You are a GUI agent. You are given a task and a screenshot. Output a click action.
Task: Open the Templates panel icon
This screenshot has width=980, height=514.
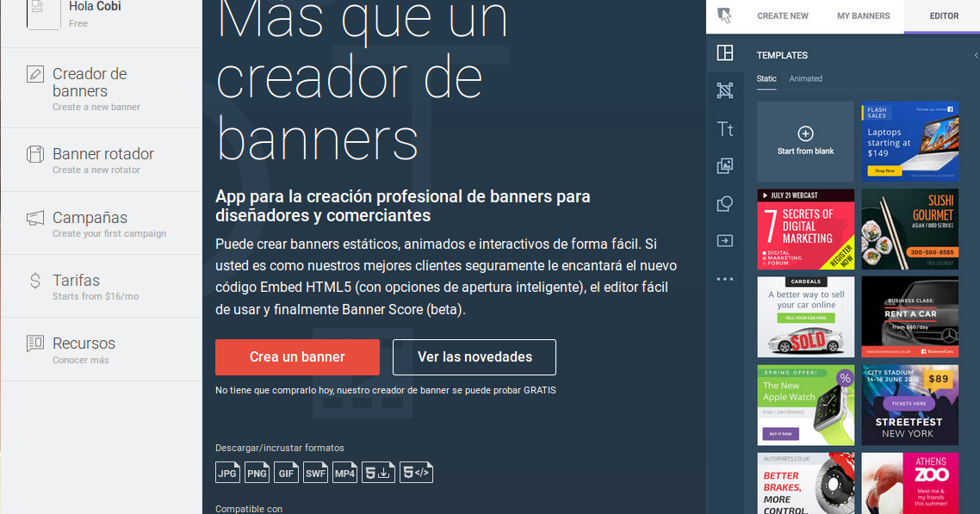click(x=724, y=53)
